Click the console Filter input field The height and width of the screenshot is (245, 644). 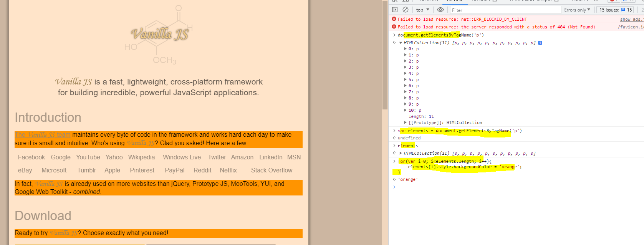(x=505, y=10)
